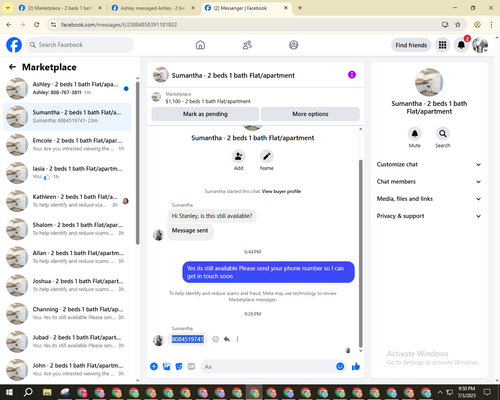500x400 pixels.
Task: Reply to the 8084519741 message
Action: [227, 339]
